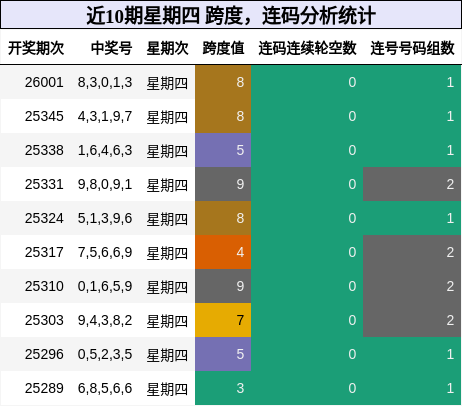Click 星期四 in row 25303

[167, 321]
